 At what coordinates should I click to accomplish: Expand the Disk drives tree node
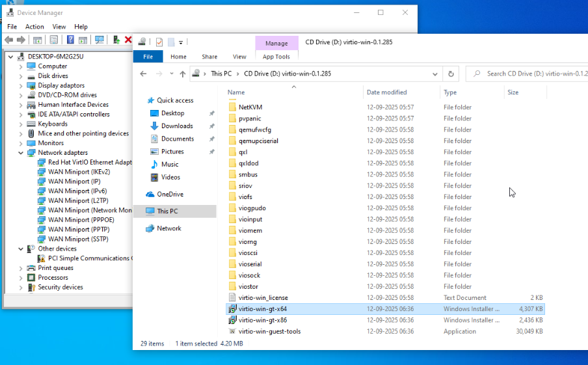click(x=21, y=75)
